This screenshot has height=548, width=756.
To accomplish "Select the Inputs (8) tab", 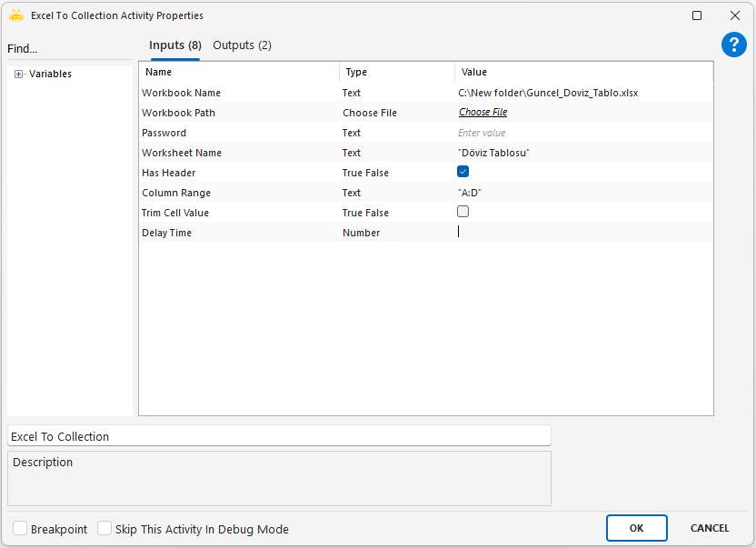I will [174, 45].
